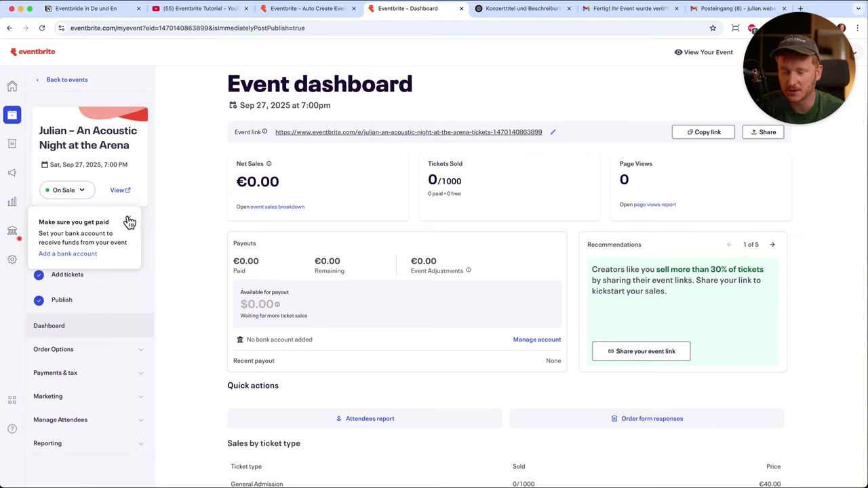Close the Eventbrite Dashboard browser tab
The width and height of the screenshot is (868, 488).
coord(461,9)
